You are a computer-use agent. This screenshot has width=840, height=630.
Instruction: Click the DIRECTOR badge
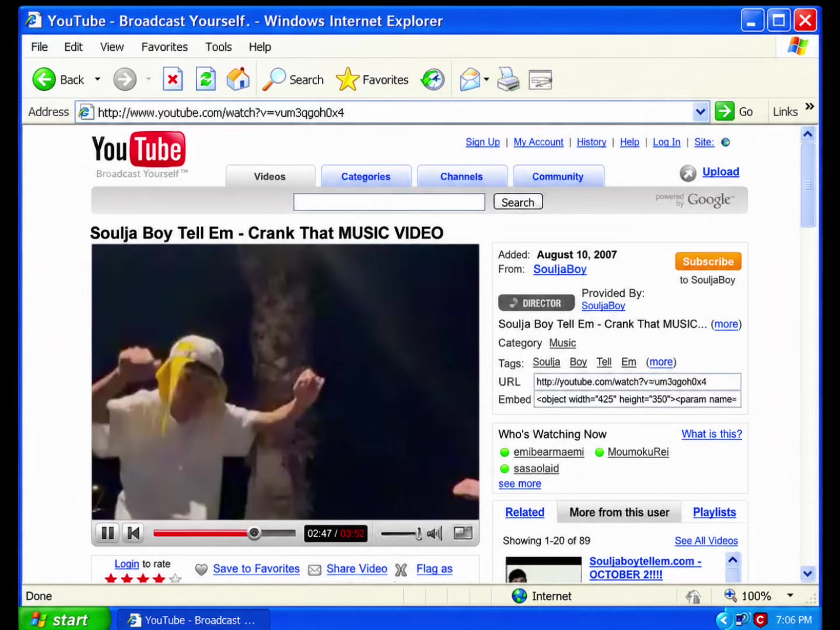536,303
